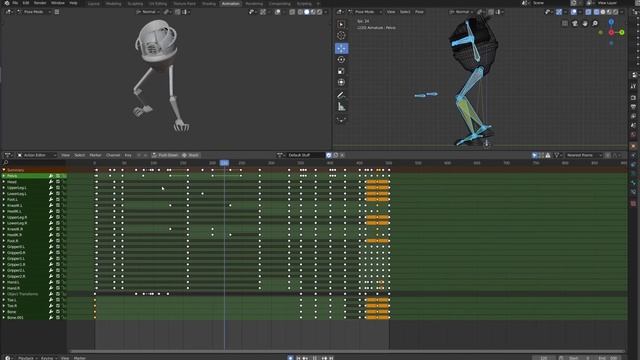640x360 pixels.
Task: Open the File menu
Action: 15,3
